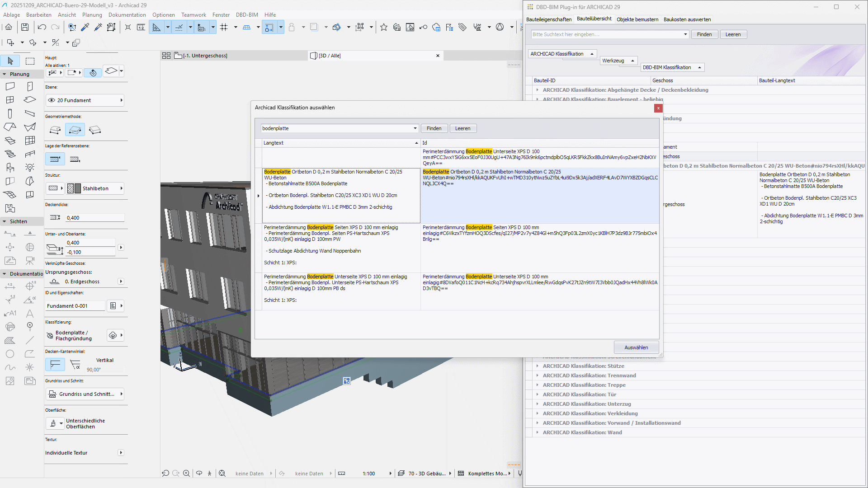Open the 20 Fundament layer selector
The width and height of the screenshot is (868, 488).
coord(85,100)
